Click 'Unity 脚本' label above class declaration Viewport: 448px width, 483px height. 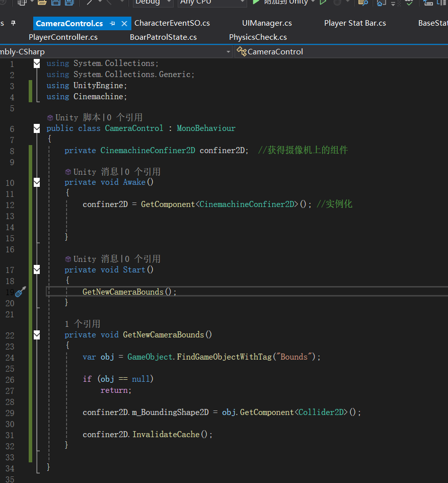coord(78,117)
